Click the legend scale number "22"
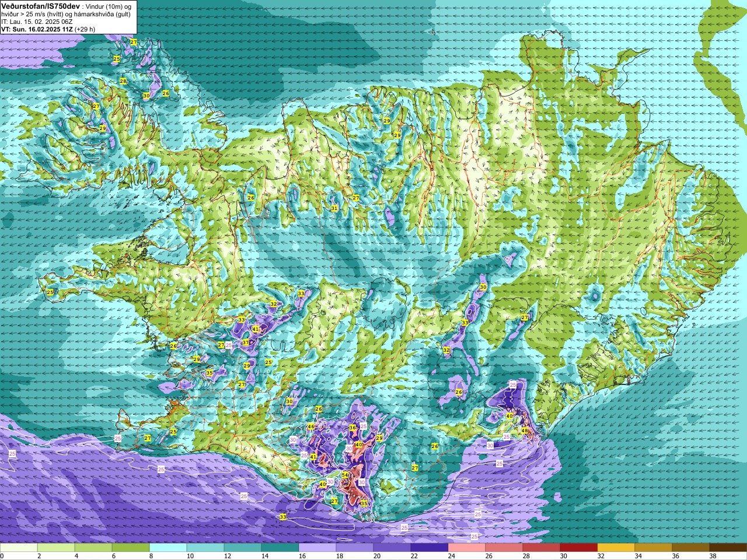The height and width of the screenshot is (560, 747). (414, 556)
